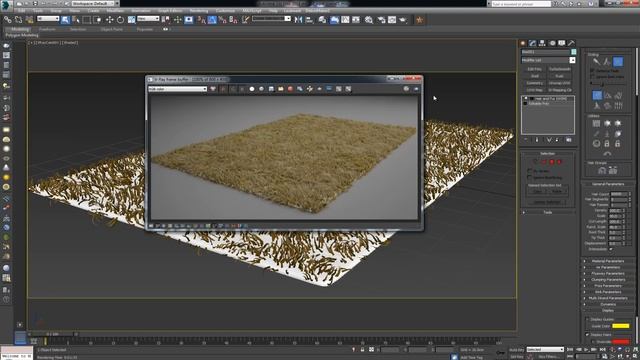Open Select by Name dialog icon

coord(76,20)
